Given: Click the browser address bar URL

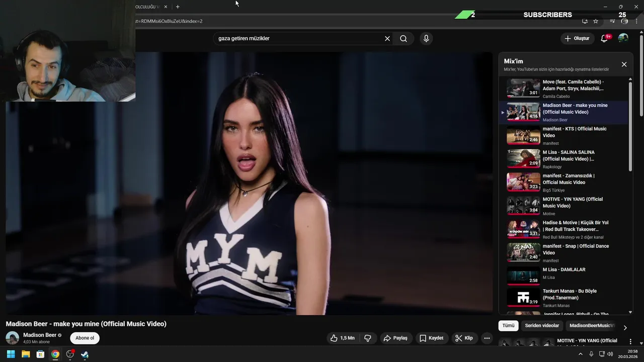Looking at the screenshot, I should [169, 21].
